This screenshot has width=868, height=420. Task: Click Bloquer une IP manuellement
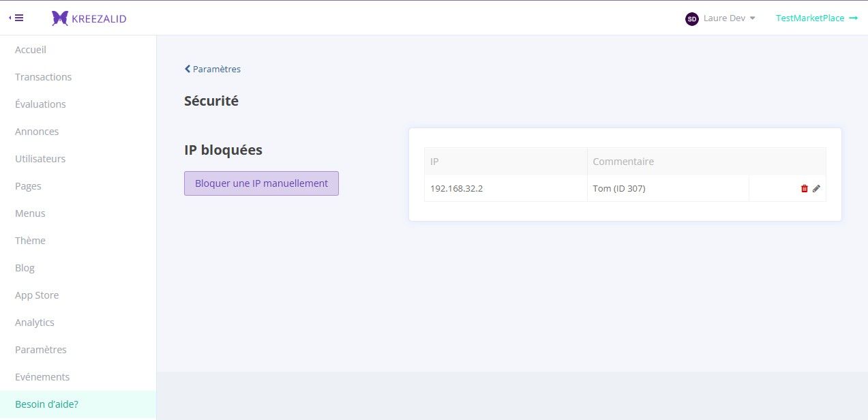coord(261,183)
